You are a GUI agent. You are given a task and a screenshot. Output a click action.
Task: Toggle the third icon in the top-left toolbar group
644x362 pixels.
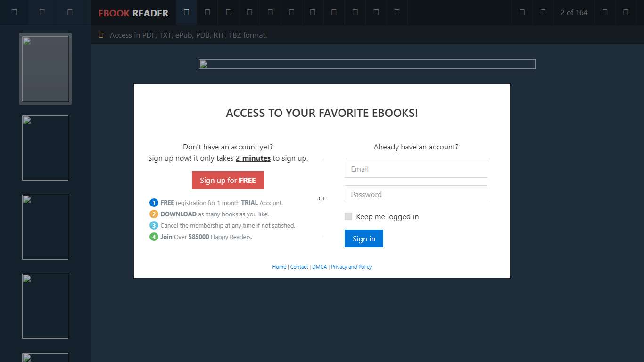71,12
